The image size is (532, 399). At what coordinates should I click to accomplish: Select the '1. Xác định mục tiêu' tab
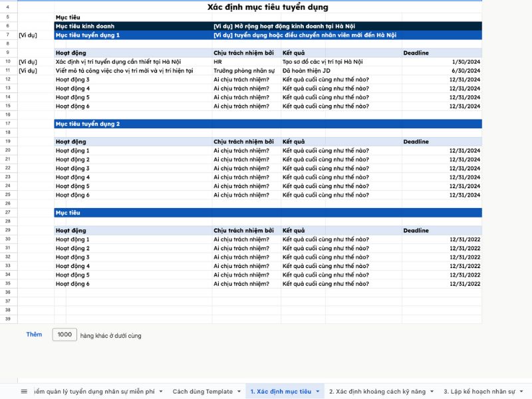280,392
